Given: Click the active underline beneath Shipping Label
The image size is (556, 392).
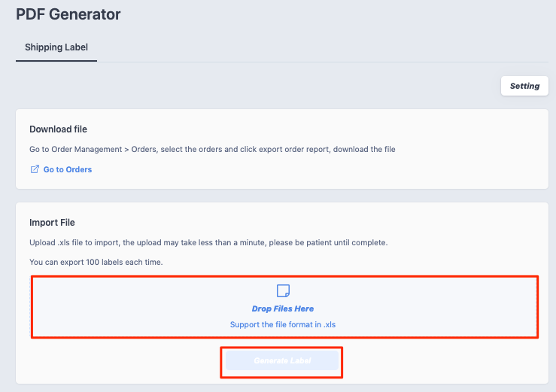Looking at the screenshot, I should [56, 61].
